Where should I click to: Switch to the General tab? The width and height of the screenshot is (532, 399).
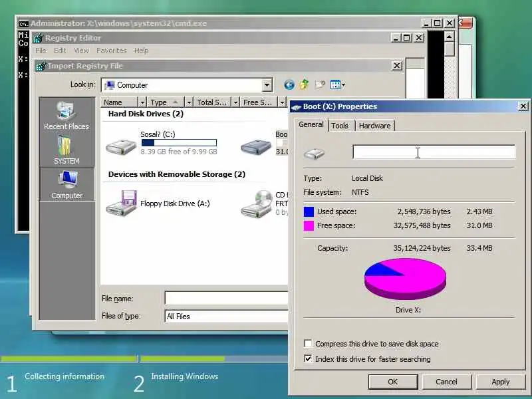coord(311,124)
